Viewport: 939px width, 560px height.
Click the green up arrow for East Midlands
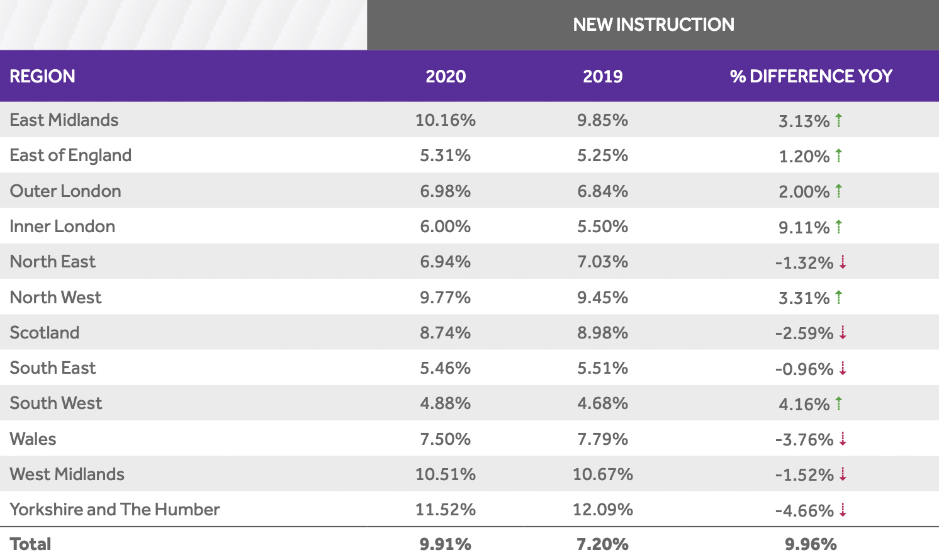point(838,120)
